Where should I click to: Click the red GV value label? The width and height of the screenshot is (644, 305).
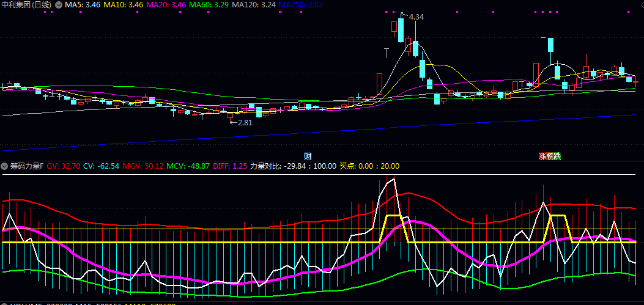pos(62,166)
